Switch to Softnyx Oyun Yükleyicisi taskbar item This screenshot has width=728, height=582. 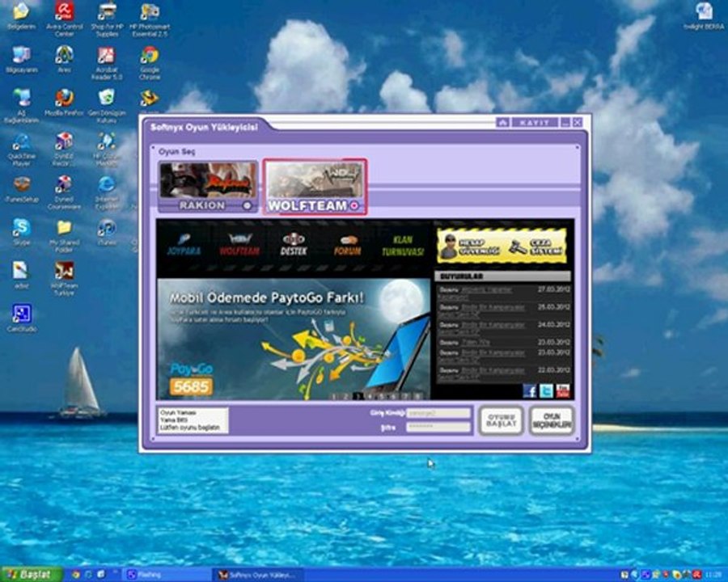[x=258, y=575]
